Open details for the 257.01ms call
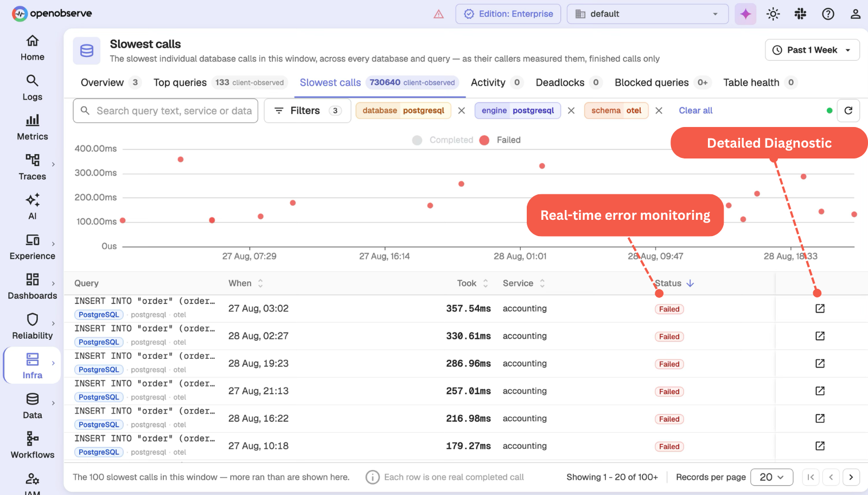This screenshot has height=495, width=868. [820, 391]
